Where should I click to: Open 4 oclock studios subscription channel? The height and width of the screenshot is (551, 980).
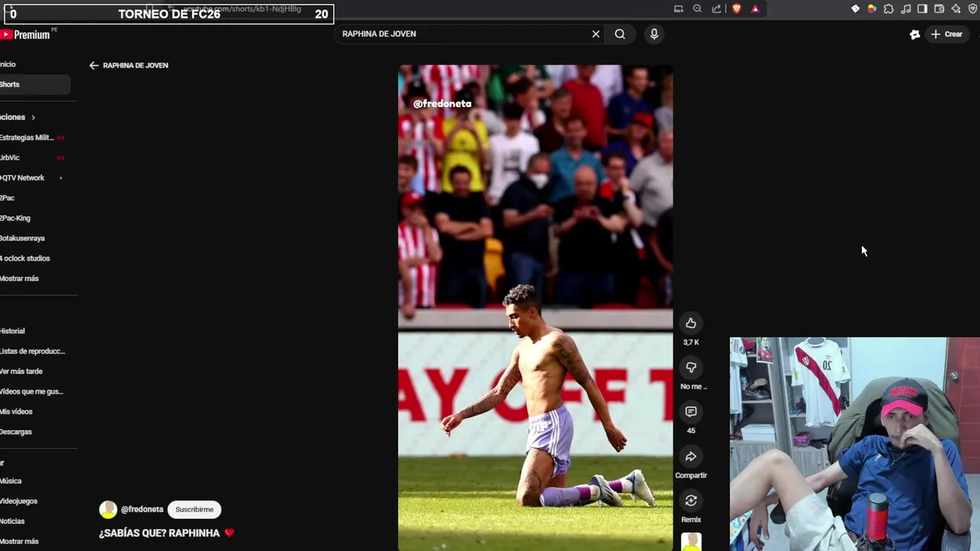point(24,259)
